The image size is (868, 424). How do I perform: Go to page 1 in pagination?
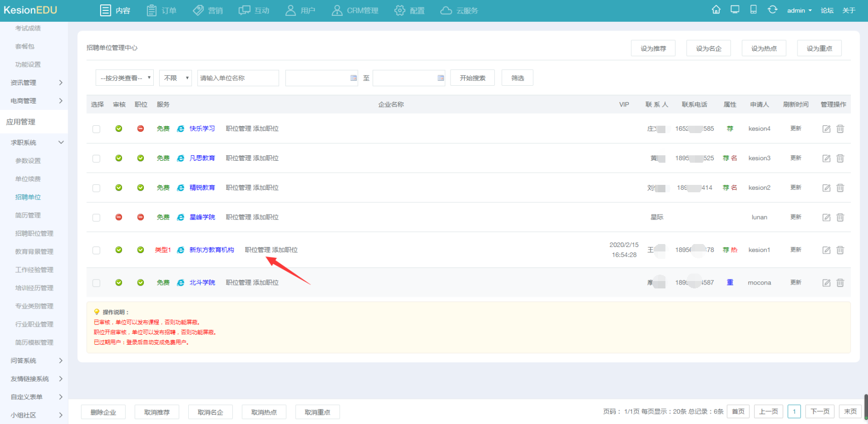794,412
